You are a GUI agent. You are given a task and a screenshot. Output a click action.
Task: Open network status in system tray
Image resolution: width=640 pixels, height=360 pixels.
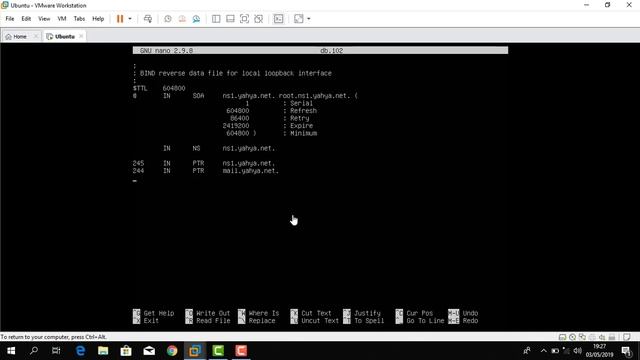(x=566, y=351)
